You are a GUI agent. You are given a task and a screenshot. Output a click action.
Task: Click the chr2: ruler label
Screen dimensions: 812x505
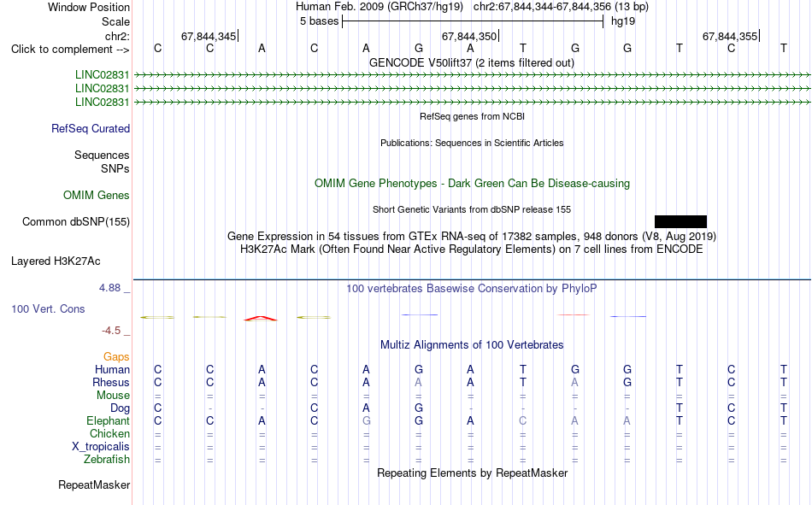(117, 36)
